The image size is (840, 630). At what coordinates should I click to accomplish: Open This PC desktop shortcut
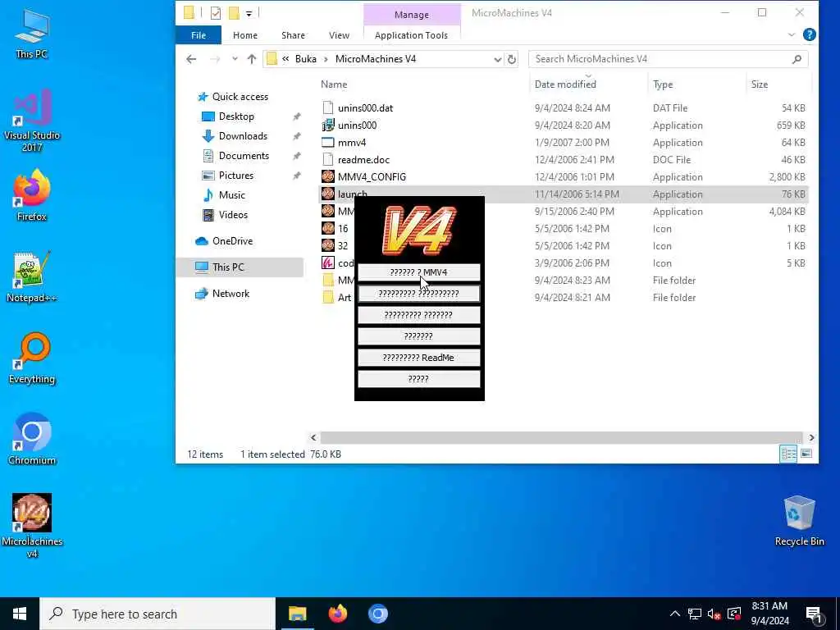tap(32, 33)
